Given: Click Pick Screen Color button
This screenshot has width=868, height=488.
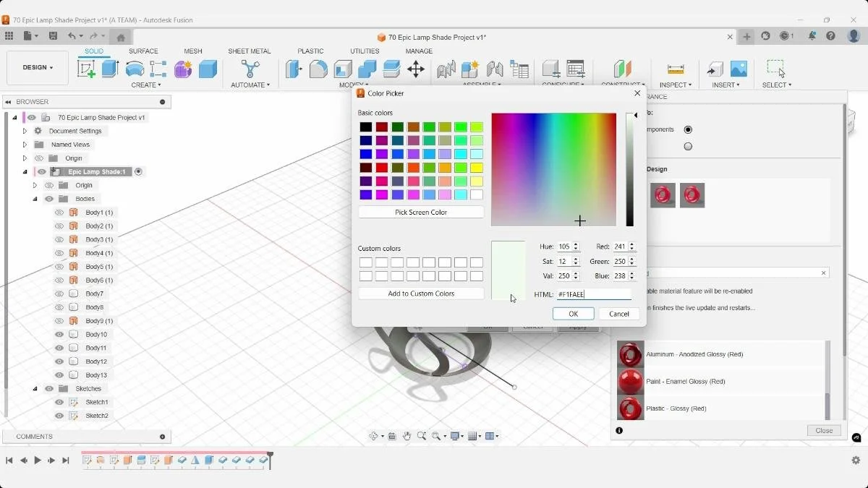Looking at the screenshot, I should (x=421, y=213).
